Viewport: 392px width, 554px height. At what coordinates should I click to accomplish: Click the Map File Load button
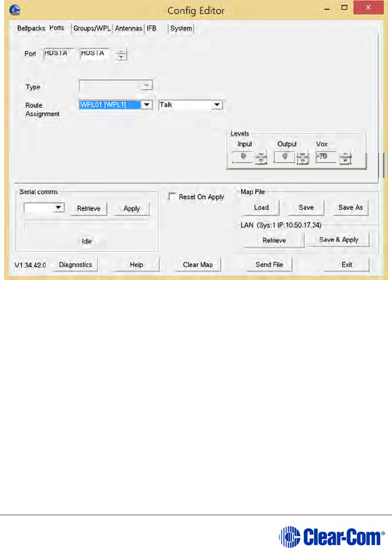pyautogui.click(x=261, y=208)
